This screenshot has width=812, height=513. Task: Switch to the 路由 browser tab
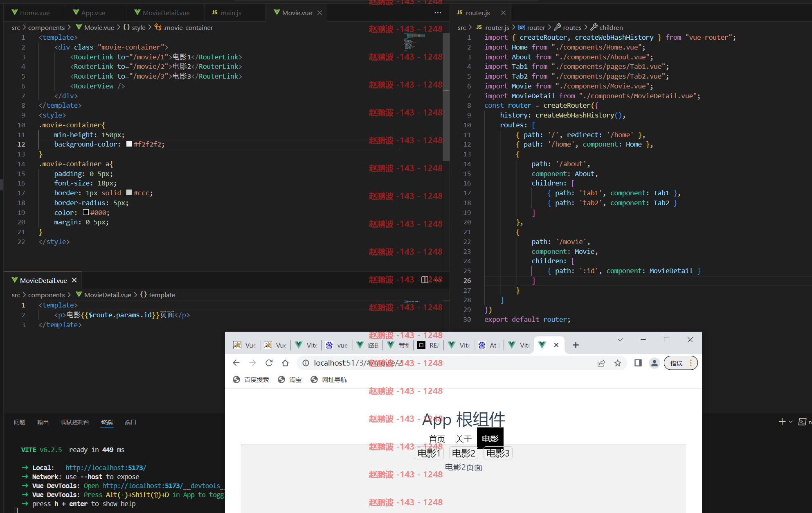click(367, 345)
